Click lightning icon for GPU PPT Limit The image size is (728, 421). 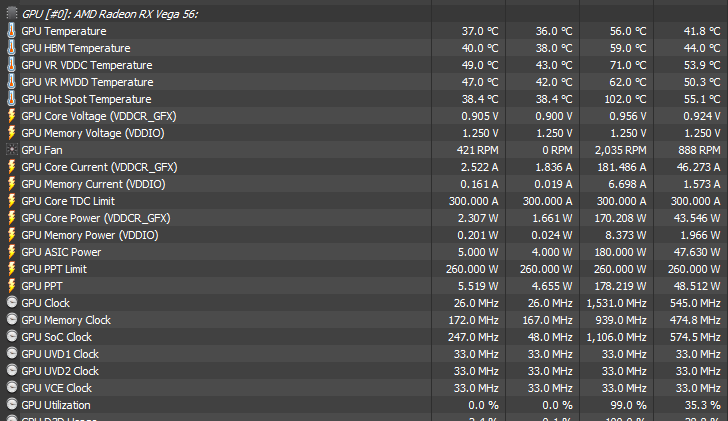(12, 269)
